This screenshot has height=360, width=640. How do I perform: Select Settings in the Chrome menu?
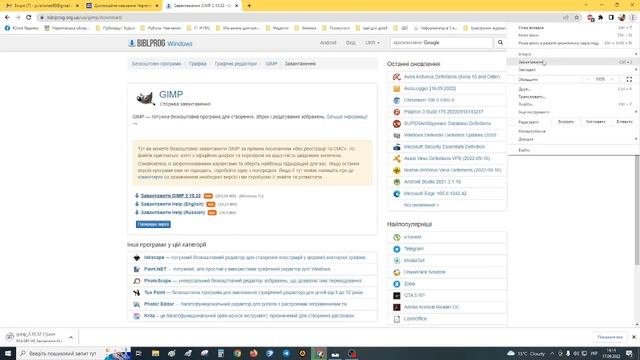(x=573, y=131)
